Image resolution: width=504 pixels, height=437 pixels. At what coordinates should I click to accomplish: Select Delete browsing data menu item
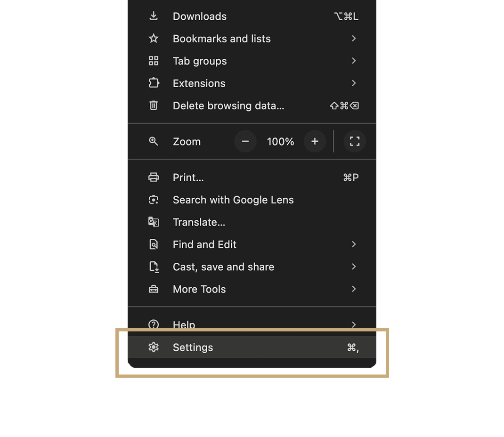click(x=228, y=105)
